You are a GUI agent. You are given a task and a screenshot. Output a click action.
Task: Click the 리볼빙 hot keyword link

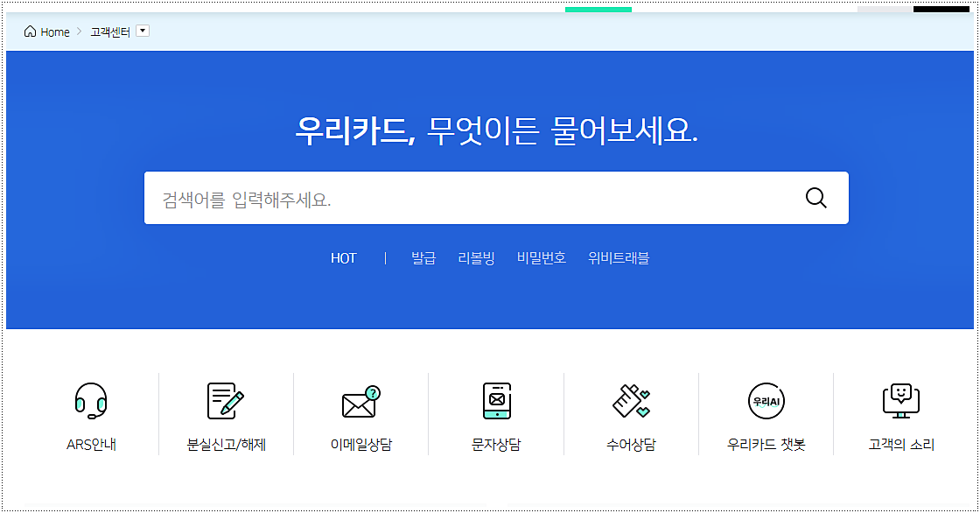pyautogui.click(x=475, y=257)
